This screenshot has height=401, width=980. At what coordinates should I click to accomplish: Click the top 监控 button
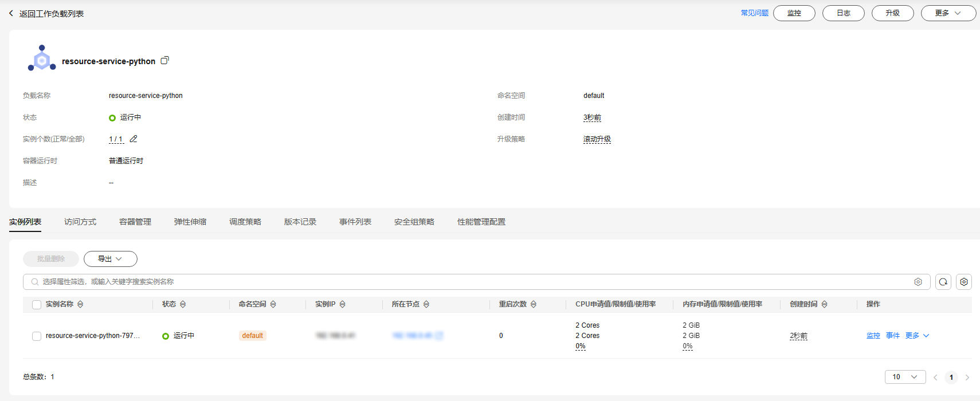794,13
